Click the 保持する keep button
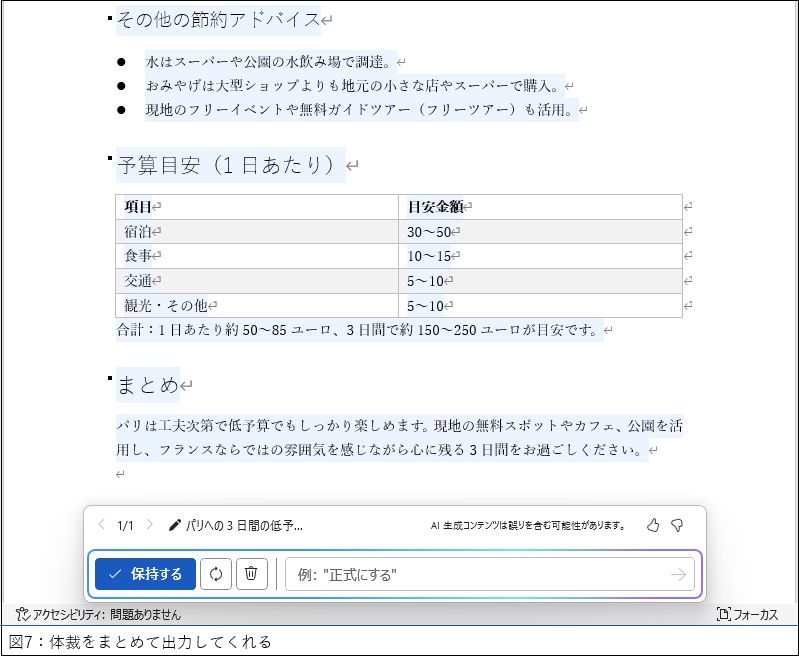This screenshot has width=799, height=658. (x=145, y=574)
